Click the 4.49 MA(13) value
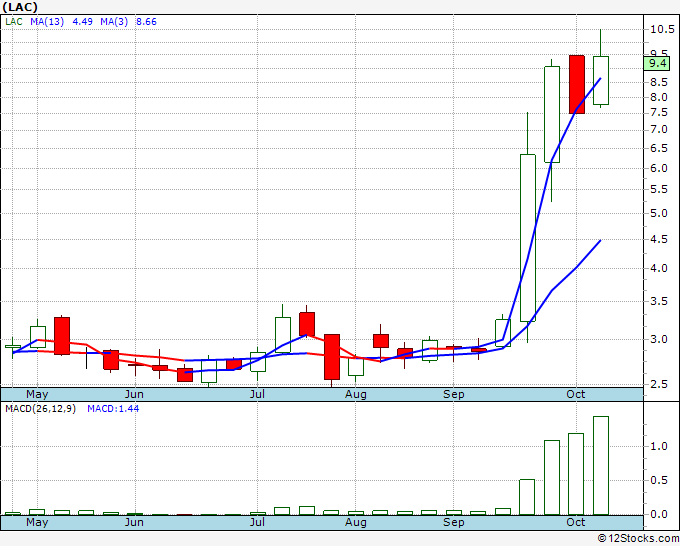The height and width of the screenshot is (546, 680). coord(82,22)
